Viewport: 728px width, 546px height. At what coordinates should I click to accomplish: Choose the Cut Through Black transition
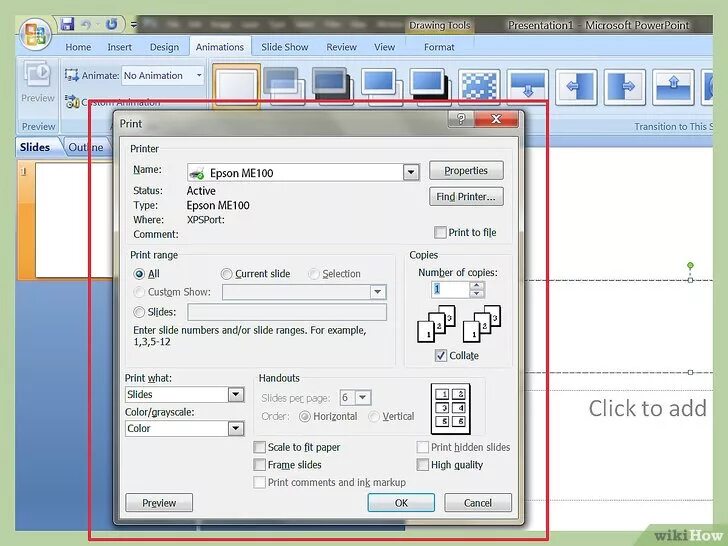coord(430,86)
